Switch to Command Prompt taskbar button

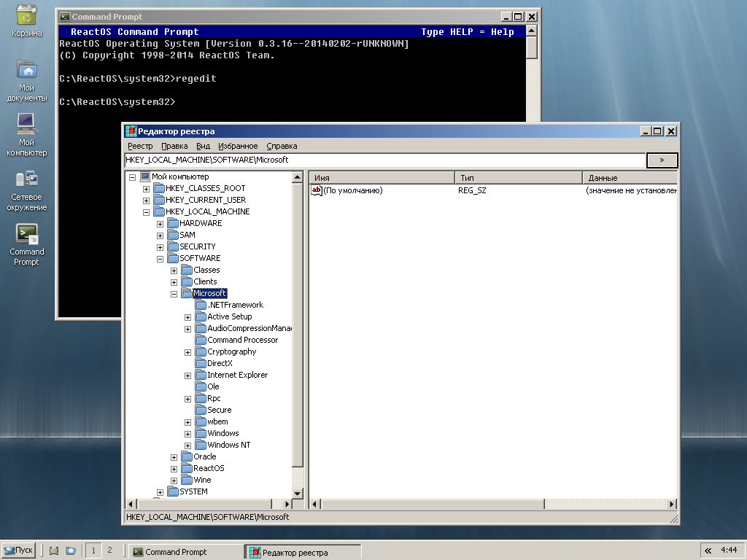click(x=185, y=552)
